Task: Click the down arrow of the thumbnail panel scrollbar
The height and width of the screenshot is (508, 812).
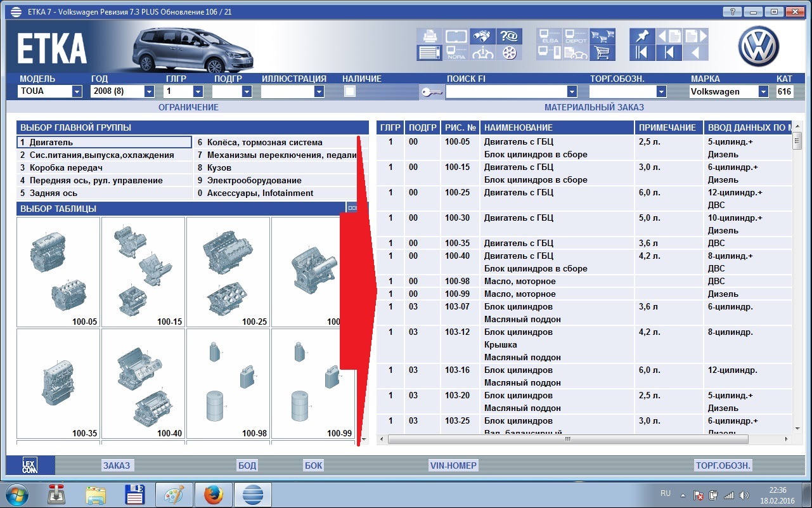Action: point(363,439)
